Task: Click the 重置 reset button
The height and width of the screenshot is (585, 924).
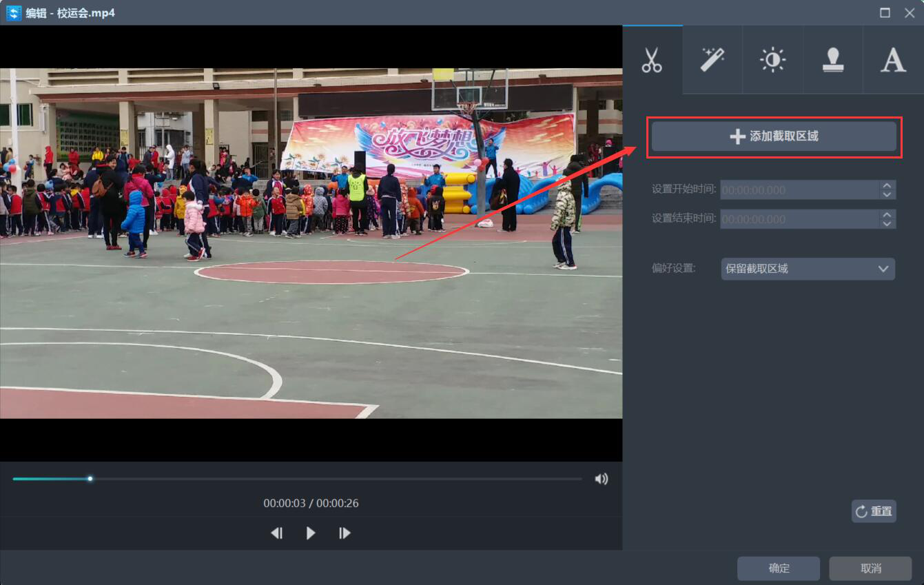Action: pos(874,511)
